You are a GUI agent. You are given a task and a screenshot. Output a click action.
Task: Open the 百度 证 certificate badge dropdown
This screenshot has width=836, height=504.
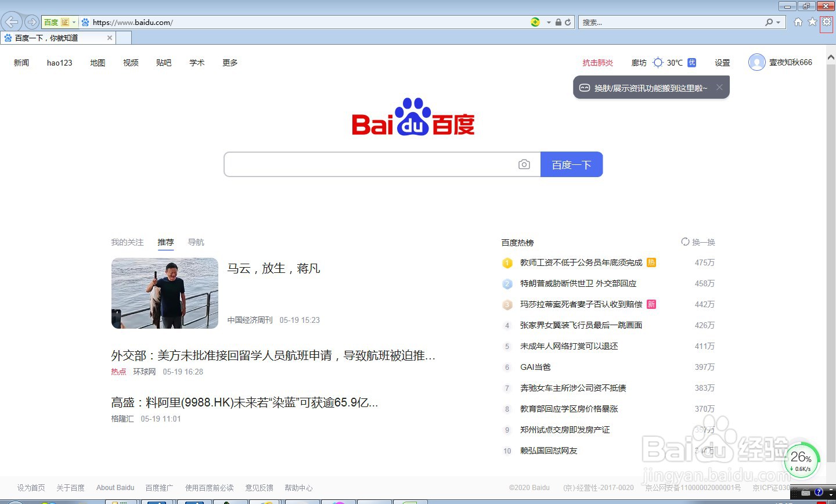60,22
